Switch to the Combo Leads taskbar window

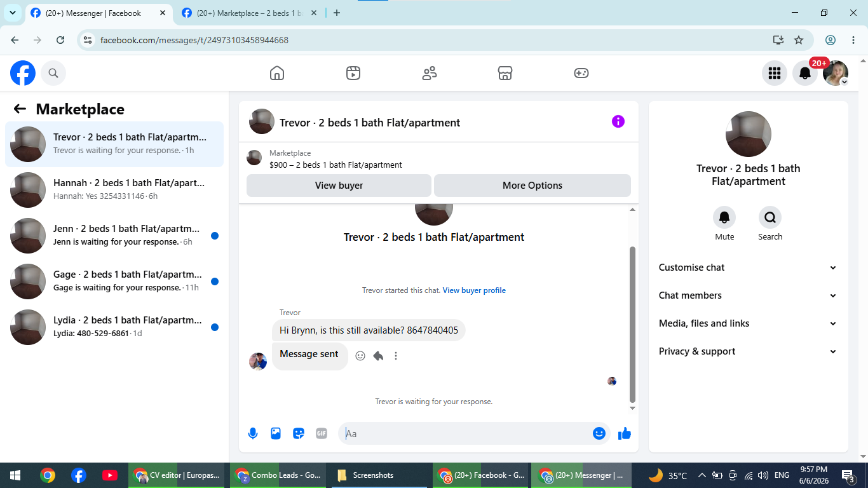pyautogui.click(x=276, y=475)
